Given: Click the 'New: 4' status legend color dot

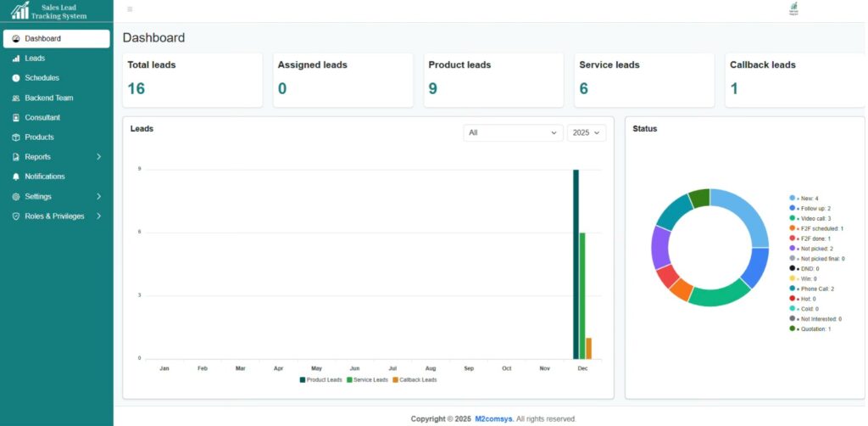Looking at the screenshot, I should coord(792,199).
